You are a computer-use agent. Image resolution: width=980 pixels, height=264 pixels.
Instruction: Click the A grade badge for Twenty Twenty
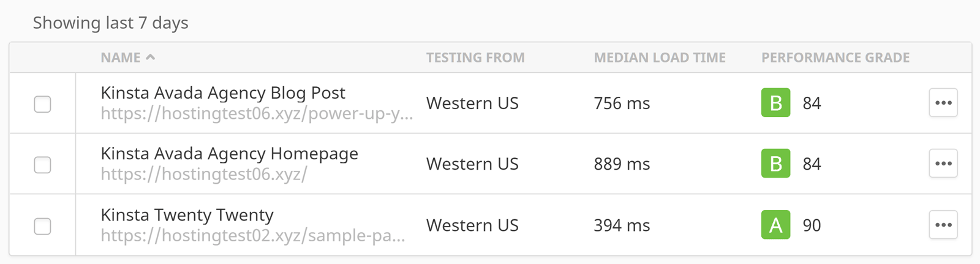[x=775, y=225]
